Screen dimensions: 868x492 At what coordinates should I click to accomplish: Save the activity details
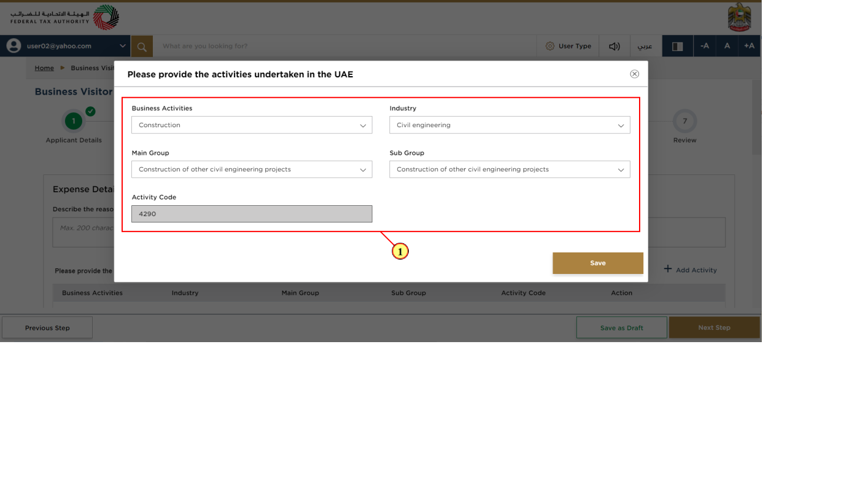598,263
